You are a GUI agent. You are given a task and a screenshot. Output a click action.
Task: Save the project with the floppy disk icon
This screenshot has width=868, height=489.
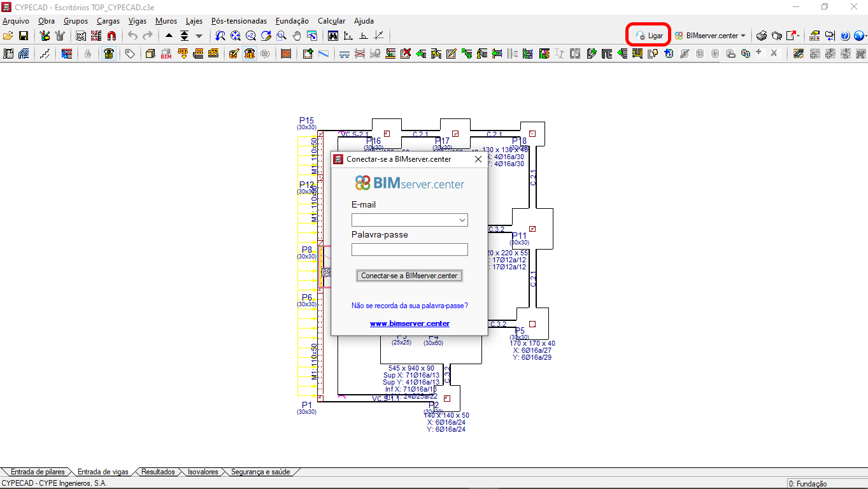(x=23, y=36)
